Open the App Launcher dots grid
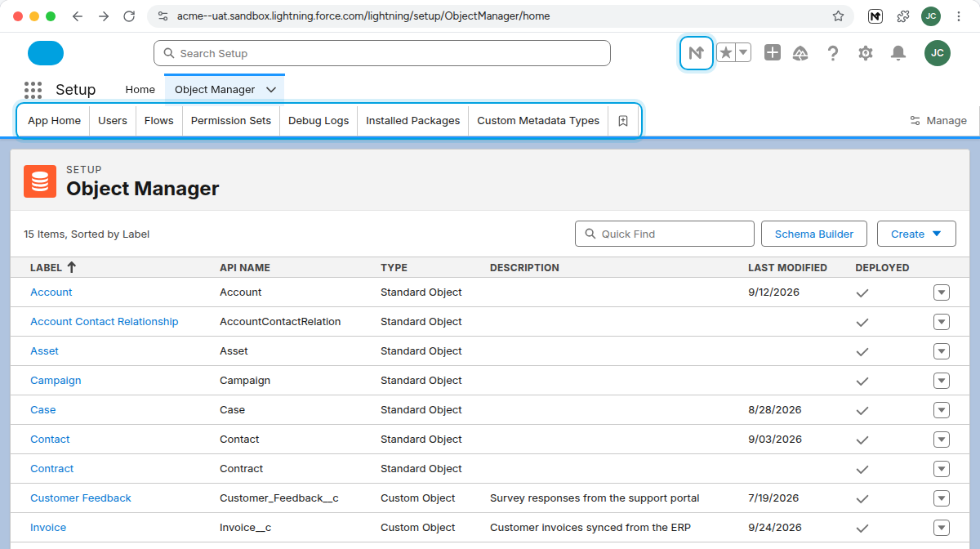The image size is (980, 549). pyautogui.click(x=33, y=90)
